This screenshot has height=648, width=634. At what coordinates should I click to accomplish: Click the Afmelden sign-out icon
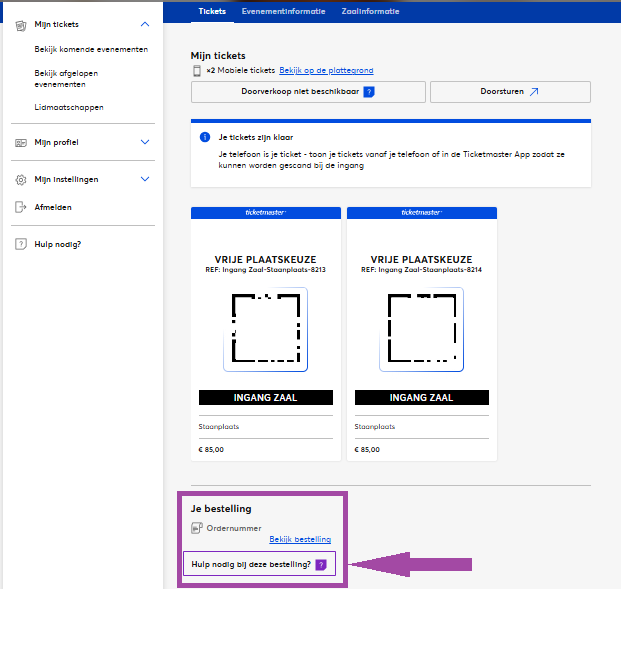21,207
